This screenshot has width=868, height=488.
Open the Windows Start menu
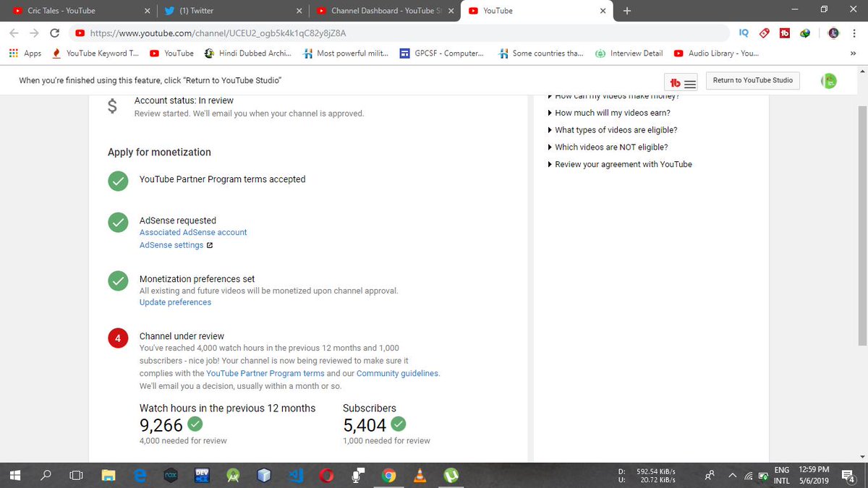click(x=14, y=476)
